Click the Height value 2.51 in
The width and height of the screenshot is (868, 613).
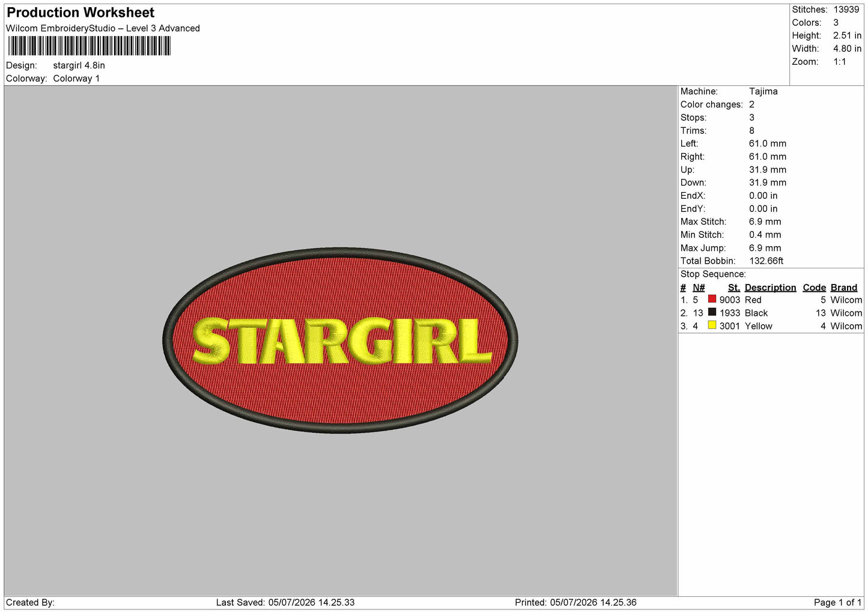(x=847, y=36)
